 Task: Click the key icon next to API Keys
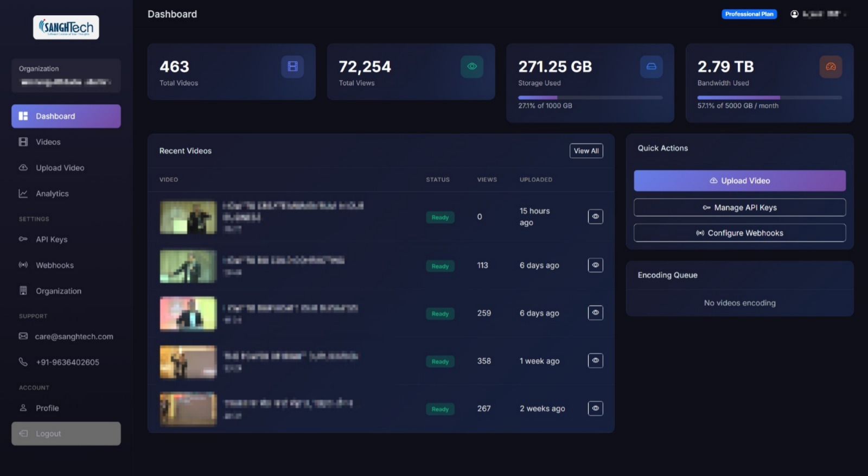[x=23, y=239]
